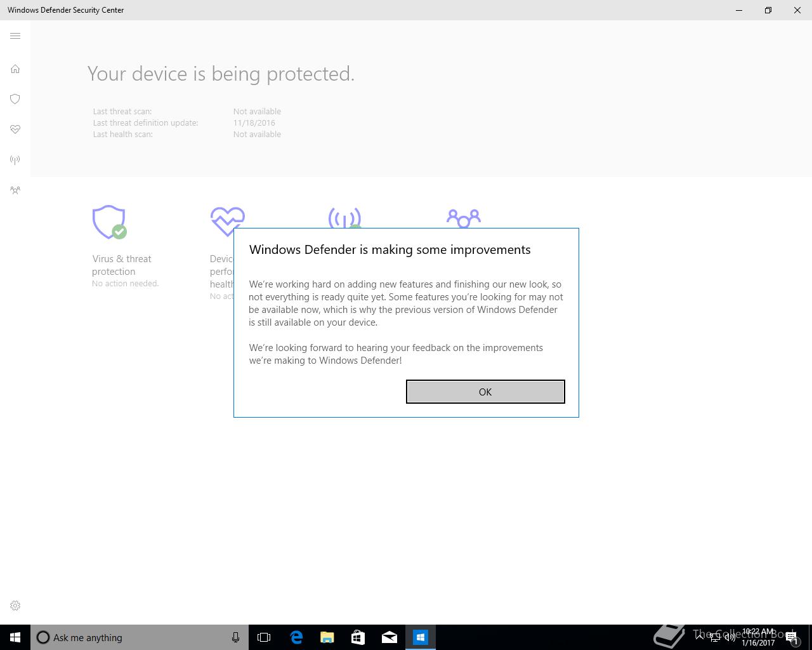Open Firewall & network antenna icon in sidebar
812x650 pixels.
[15, 160]
